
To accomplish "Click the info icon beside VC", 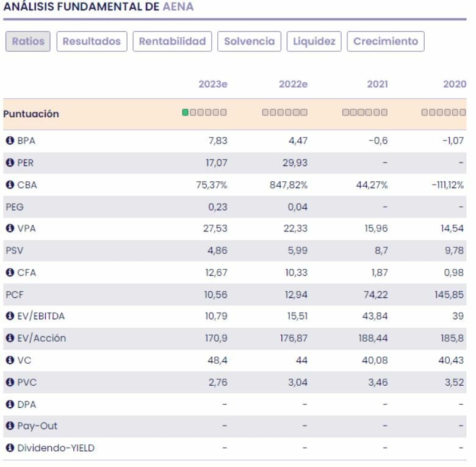I will (x=10, y=360).
